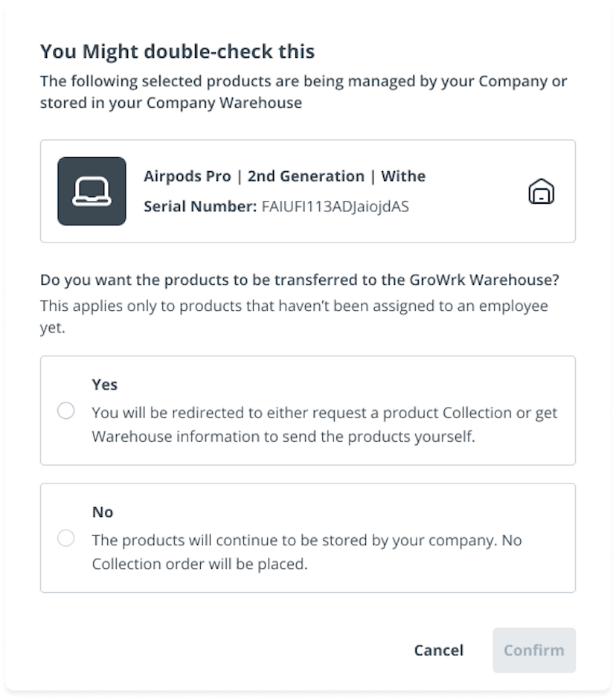Click the laptop product icon
The height and width of the screenshot is (700, 616).
point(92,191)
